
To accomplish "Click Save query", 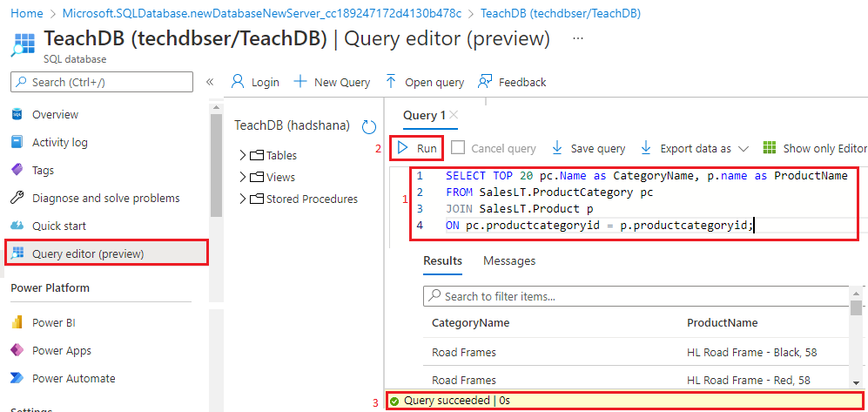I will click(x=589, y=148).
